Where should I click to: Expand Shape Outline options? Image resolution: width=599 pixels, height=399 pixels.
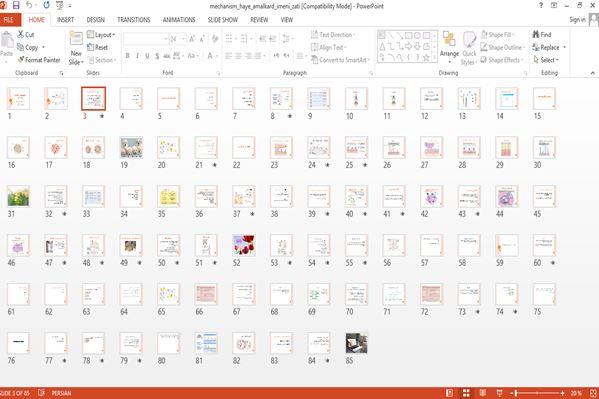pyautogui.click(x=503, y=47)
